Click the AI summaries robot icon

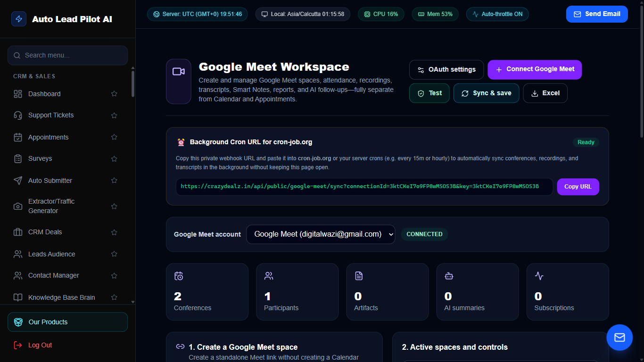(x=449, y=276)
